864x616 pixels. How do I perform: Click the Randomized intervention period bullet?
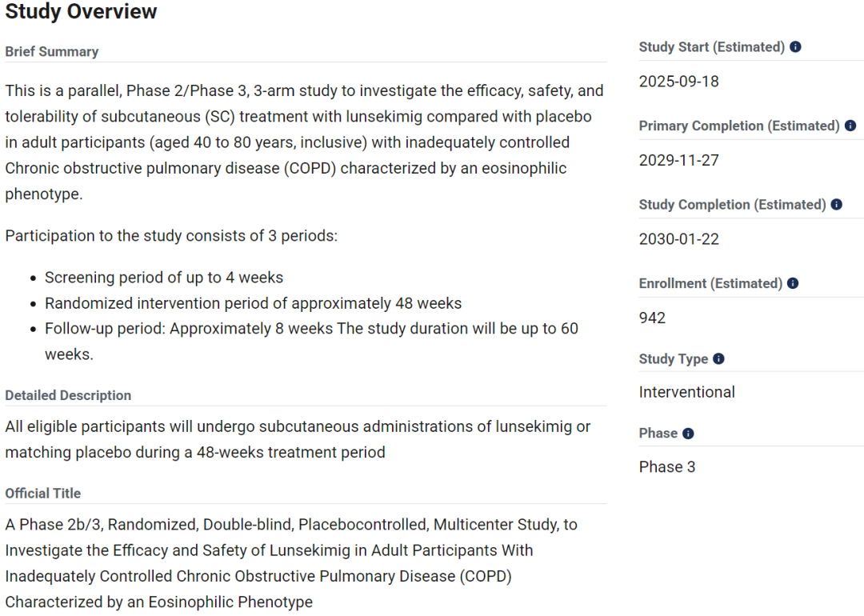click(253, 303)
